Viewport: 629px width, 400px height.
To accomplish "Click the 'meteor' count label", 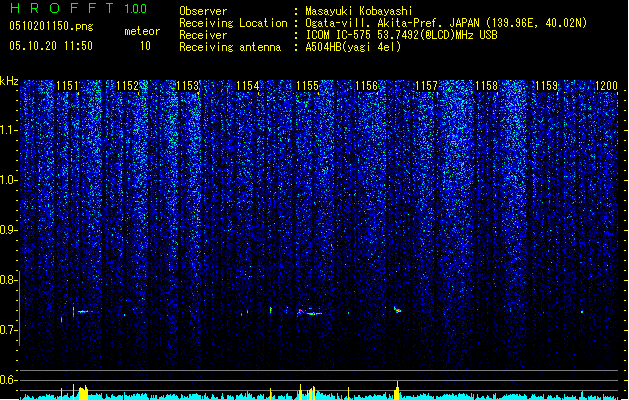I will point(142,31).
